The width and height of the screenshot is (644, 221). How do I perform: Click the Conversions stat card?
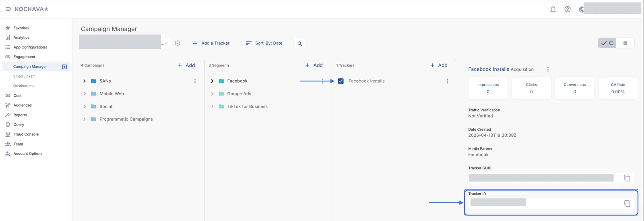tap(574, 88)
